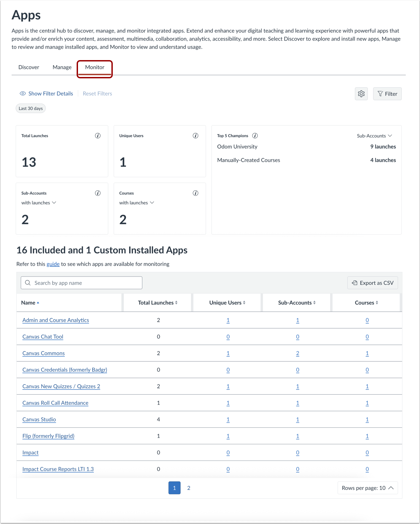
Task: Toggle Unique Users column sorting
Action: [x=244, y=303]
